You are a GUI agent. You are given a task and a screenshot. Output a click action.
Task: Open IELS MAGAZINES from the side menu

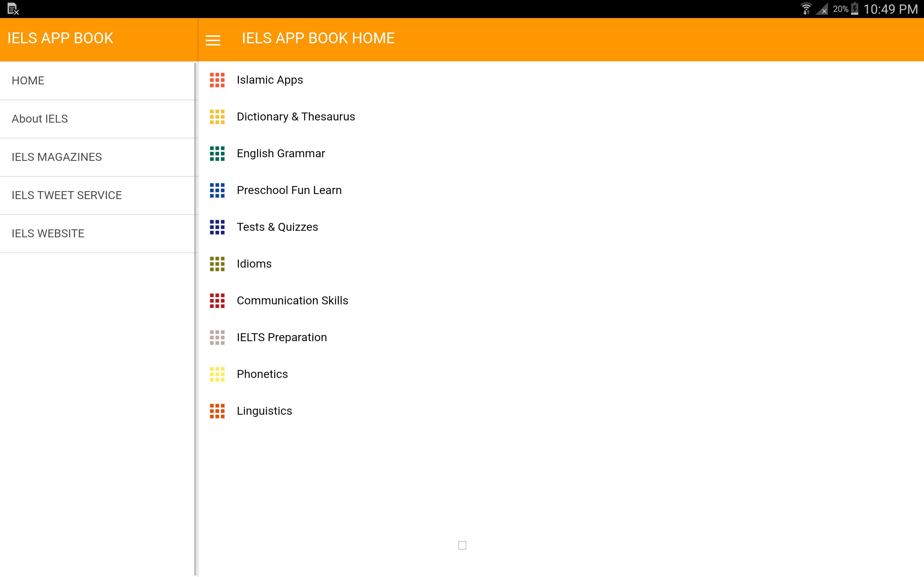tap(57, 157)
